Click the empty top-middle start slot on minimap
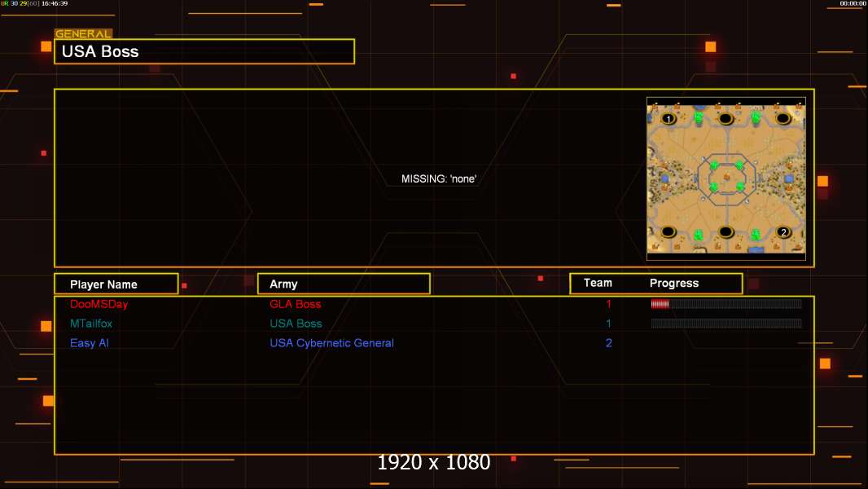Image resolution: width=868 pixels, height=489 pixels. [x=726, y=118]
